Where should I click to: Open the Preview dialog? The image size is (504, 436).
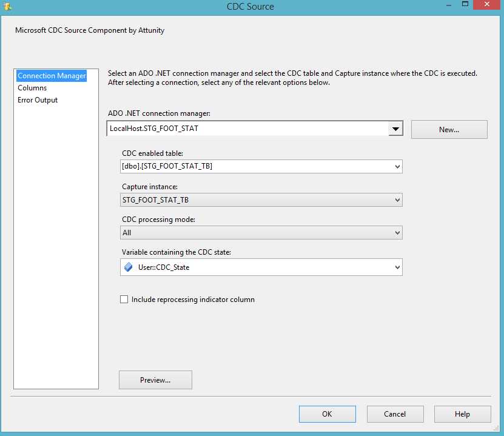pyautogui.click(x=155, y=380)
